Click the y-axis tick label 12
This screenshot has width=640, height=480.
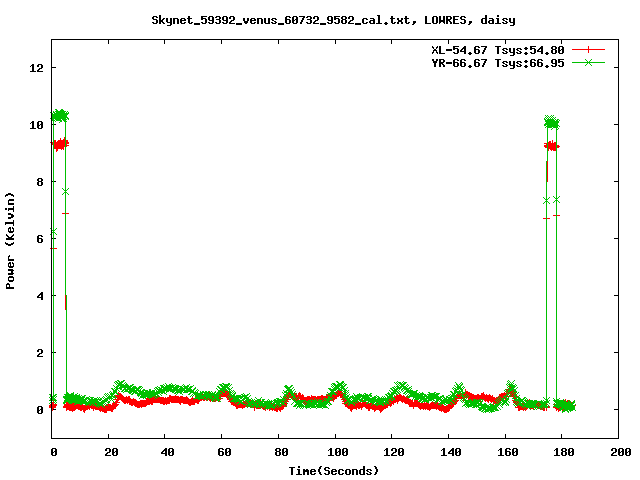pyautogui.click(x=36, y=68)
